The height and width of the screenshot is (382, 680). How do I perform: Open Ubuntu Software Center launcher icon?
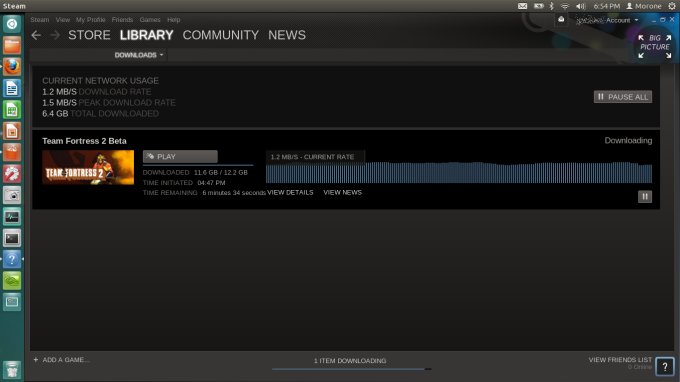tap(12, 152)
